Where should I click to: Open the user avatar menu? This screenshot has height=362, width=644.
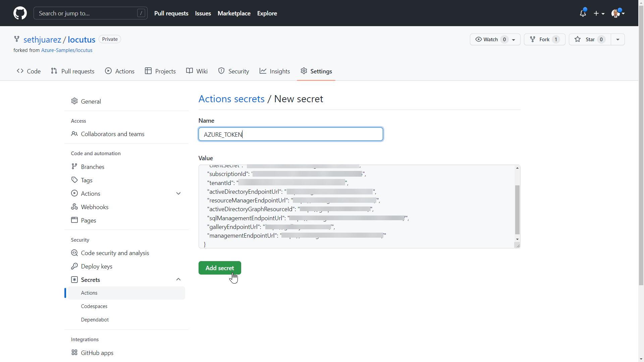[618, 13]
